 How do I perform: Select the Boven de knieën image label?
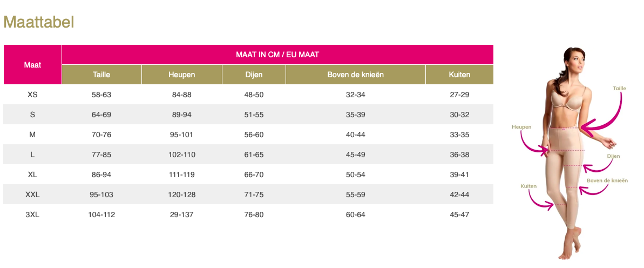coord(607,180)
